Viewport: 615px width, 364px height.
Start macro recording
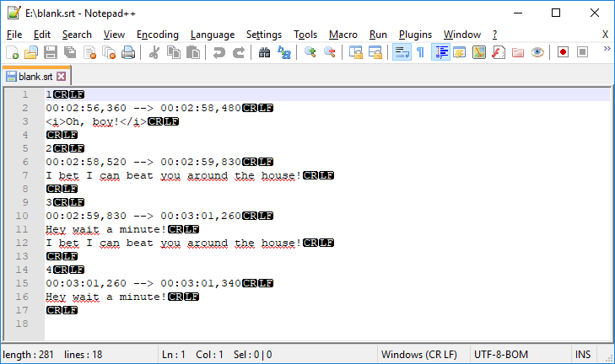[564, 52]
